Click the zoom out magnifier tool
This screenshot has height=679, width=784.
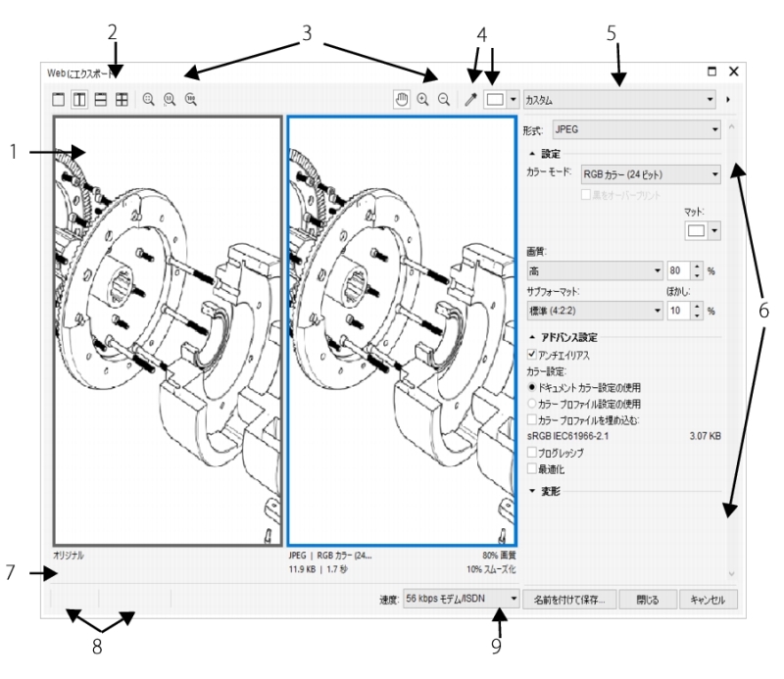[x=443, y=100]
